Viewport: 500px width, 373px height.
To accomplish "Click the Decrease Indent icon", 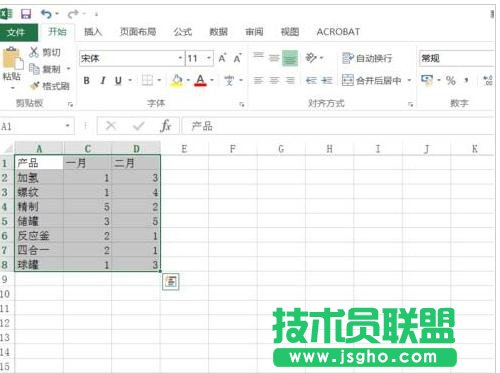I will pyautogui.click(x=311, y=80).
